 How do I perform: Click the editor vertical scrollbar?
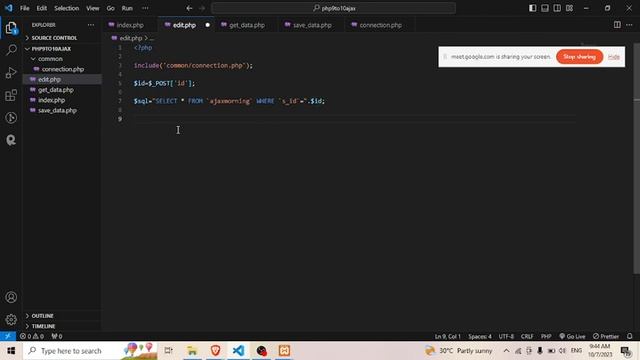pos(636,159)
